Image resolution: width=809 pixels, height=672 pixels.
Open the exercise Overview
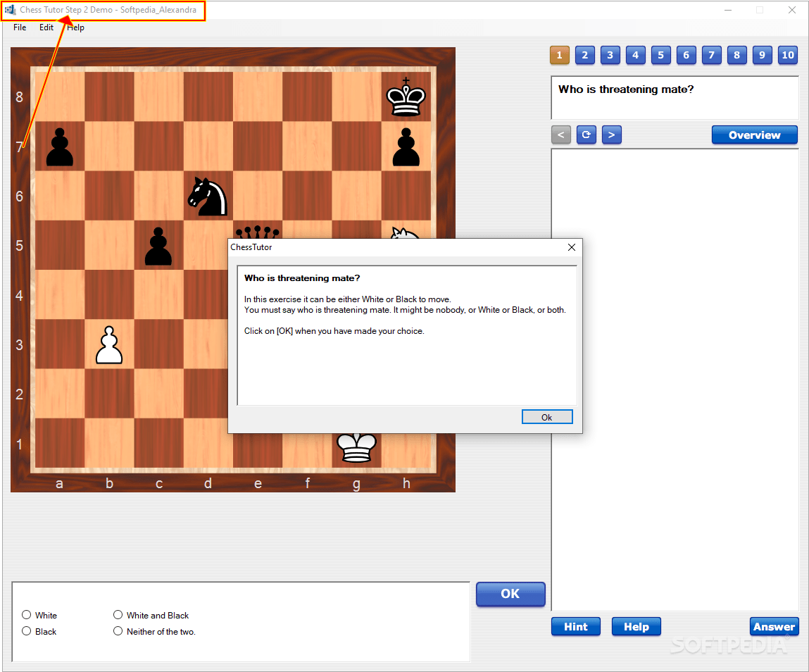[754, 135]
